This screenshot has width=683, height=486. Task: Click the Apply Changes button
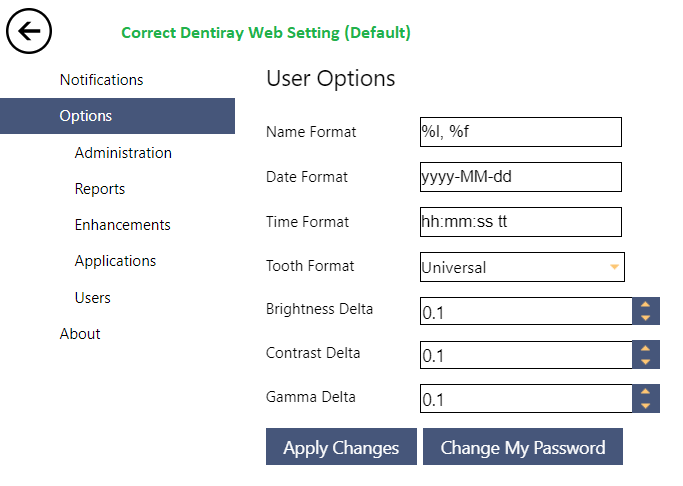point(341,447)
